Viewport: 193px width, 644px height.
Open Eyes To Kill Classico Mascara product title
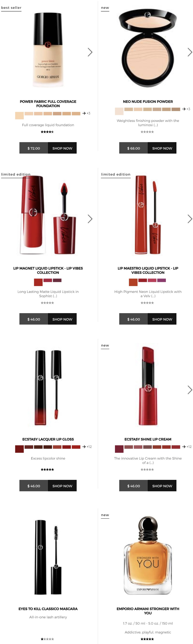pos(48,609)
